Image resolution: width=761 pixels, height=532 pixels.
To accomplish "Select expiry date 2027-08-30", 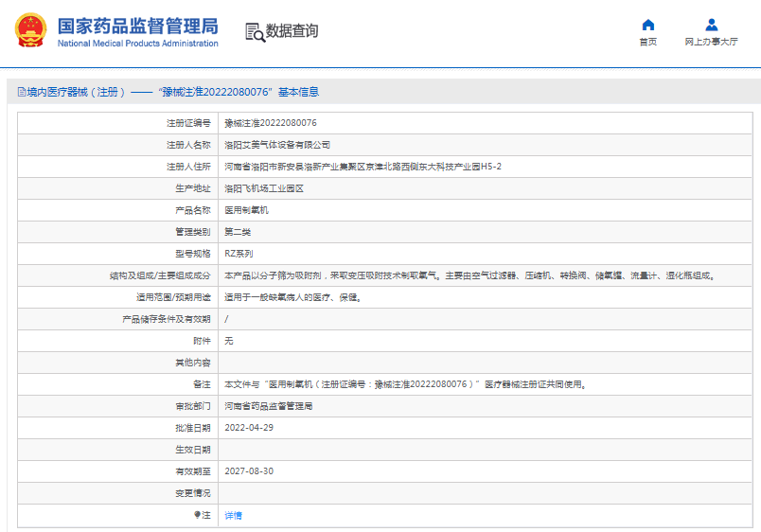I will point(249,471).
